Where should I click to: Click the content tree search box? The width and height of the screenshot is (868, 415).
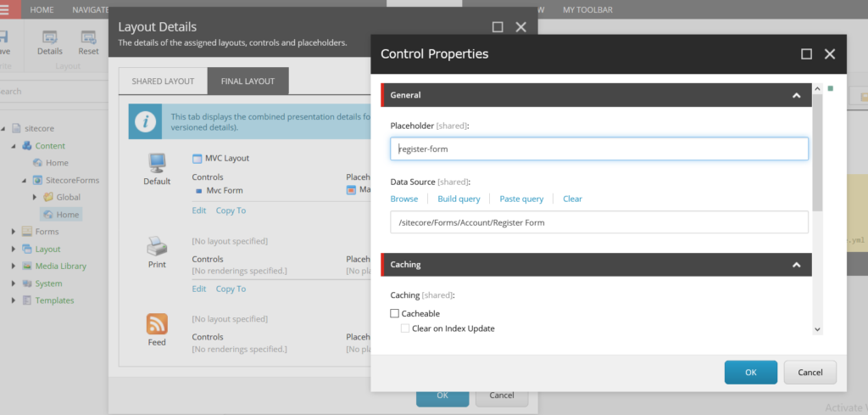[53, 92]
